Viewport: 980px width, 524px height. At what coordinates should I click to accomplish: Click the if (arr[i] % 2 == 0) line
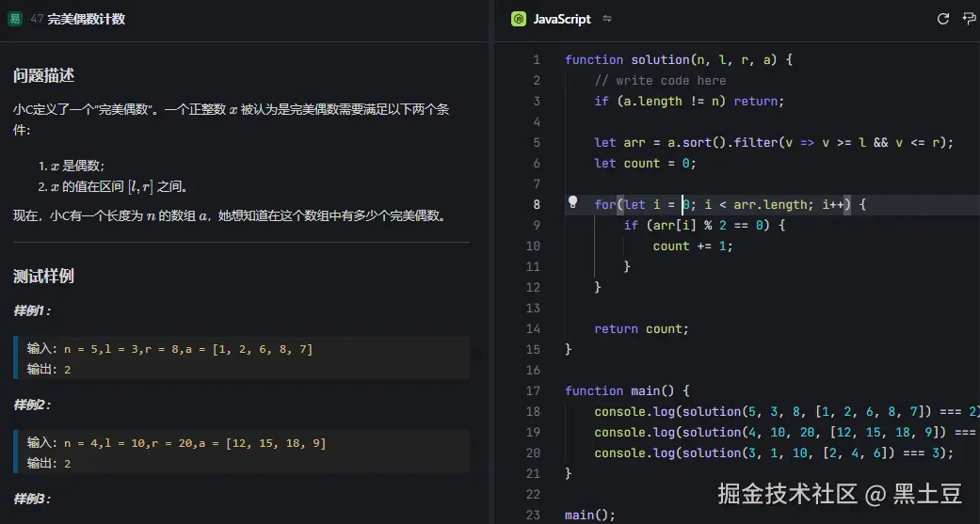(x=704, y=225)
